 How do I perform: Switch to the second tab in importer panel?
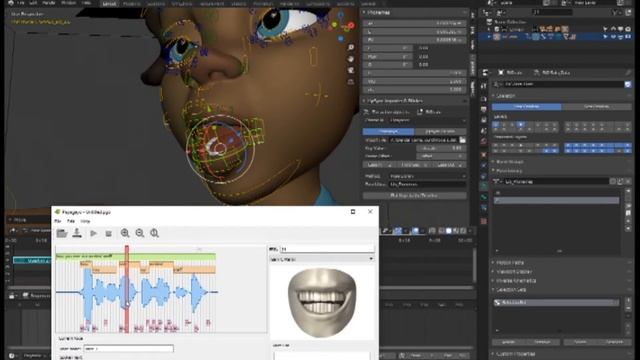[440, 131]
